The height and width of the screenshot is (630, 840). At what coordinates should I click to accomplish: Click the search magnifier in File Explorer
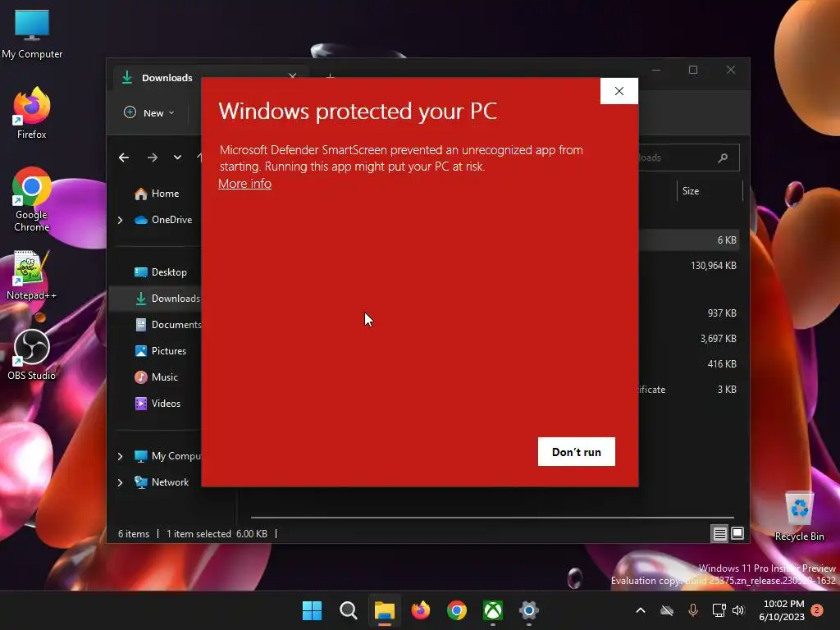tap(723, 157)
